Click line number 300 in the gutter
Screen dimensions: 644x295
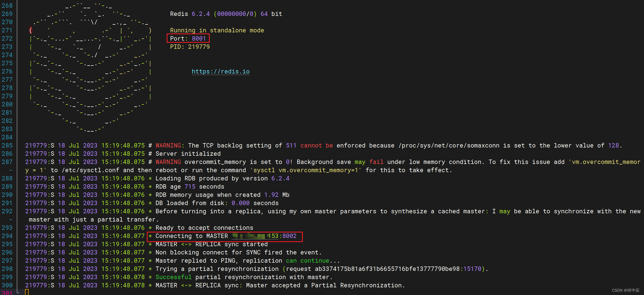(x=7, y=285)
